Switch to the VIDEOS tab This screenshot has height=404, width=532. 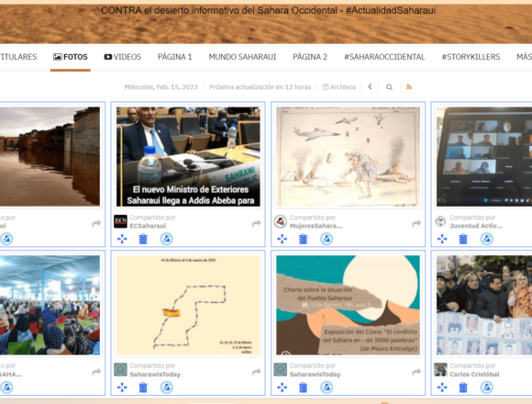123,57
